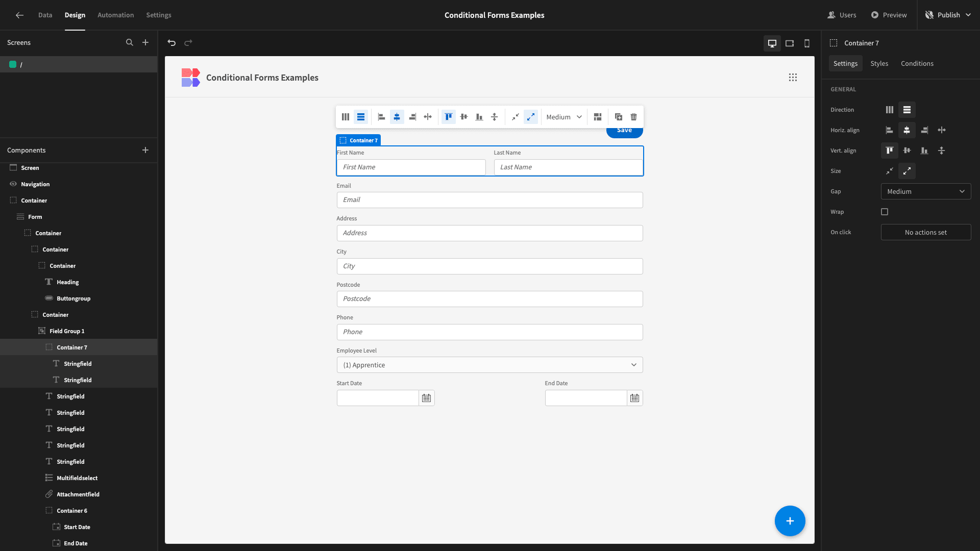
Task: Toggle the Wrap checkbox in settings
Action: click(885, 211)
